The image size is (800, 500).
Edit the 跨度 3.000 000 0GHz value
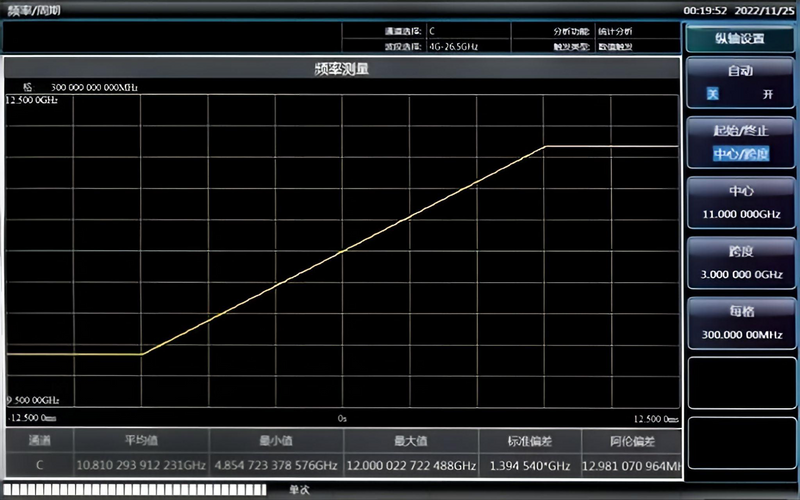coord(741,263)
